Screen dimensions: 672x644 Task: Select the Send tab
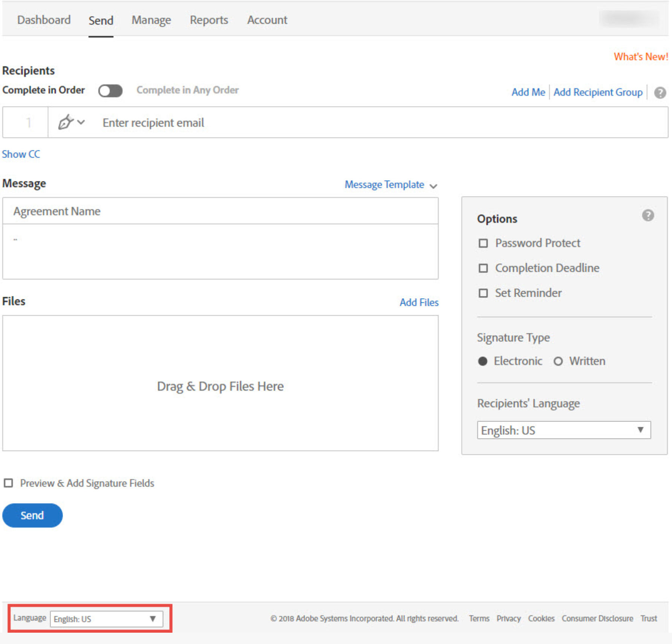(101, 20)
